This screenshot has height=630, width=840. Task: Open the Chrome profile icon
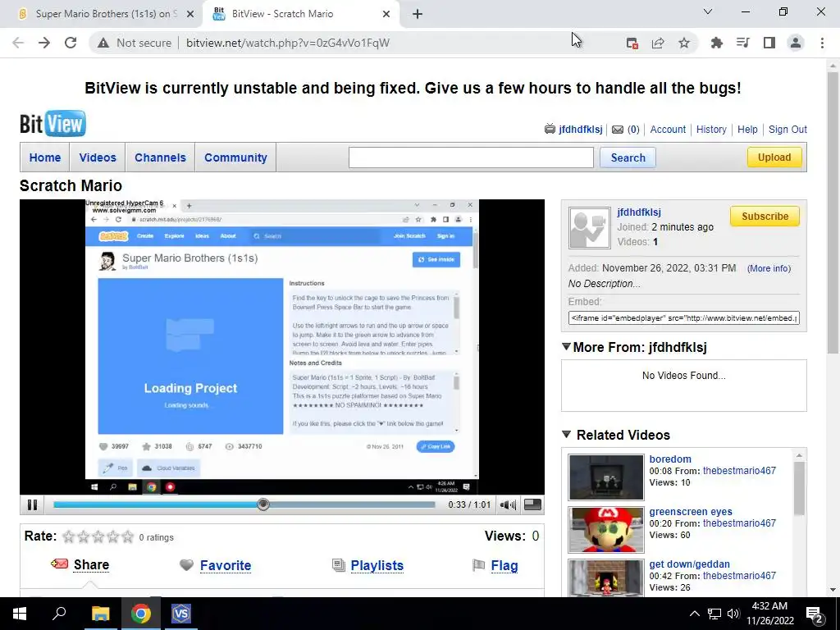tap(796, 43)
